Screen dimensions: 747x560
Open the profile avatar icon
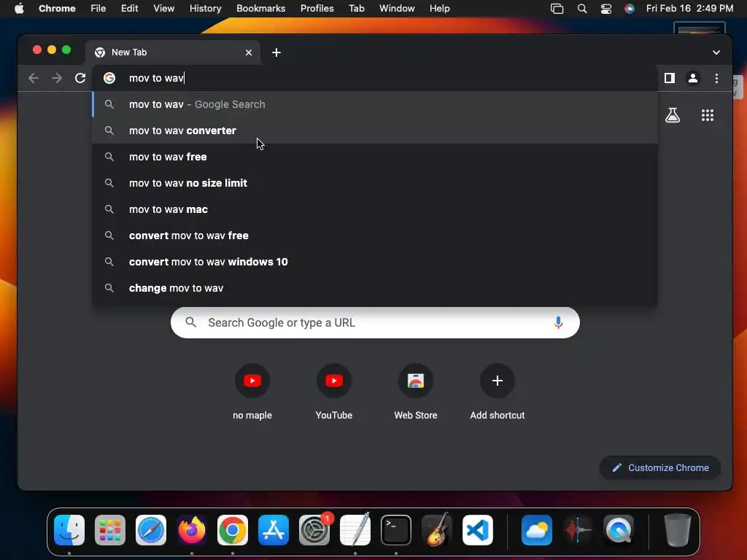click(x=693, y=78)
